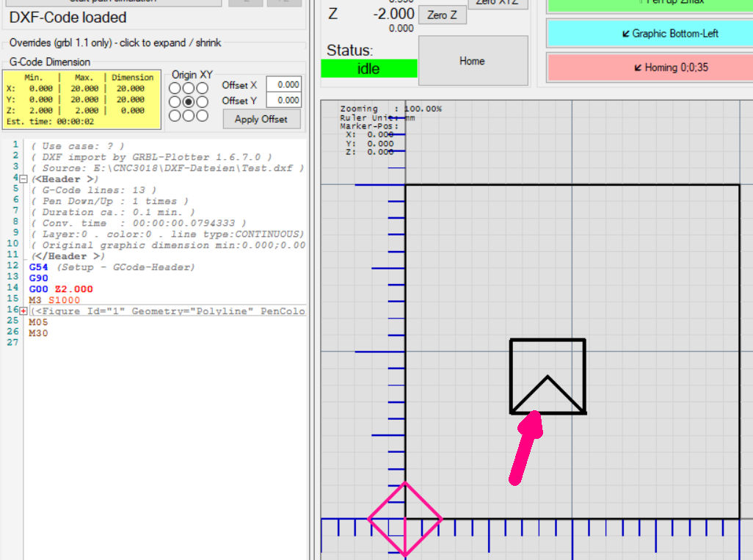Click the 'Duration ca.: 0.1 min.' comment
Screen dimensions: 753x560
pos(113,212)
